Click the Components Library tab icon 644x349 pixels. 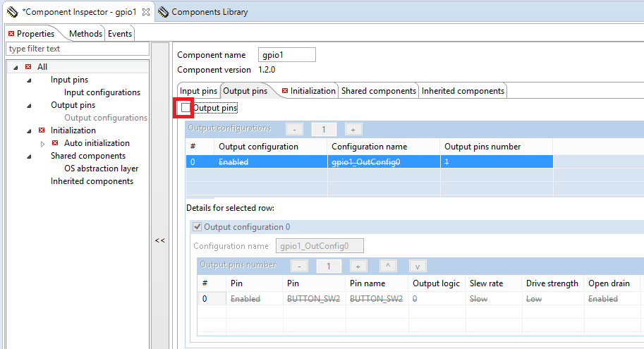(163, 12)
